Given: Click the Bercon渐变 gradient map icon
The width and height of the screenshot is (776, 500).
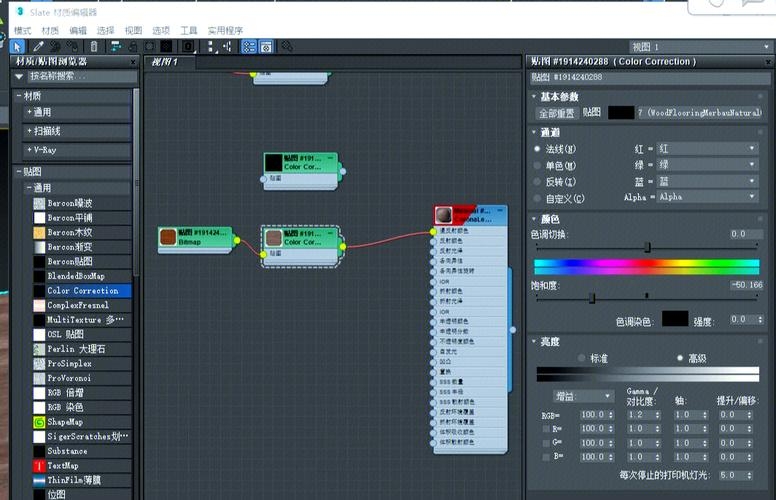Looking at the screenshot, I should click(39, 247).
